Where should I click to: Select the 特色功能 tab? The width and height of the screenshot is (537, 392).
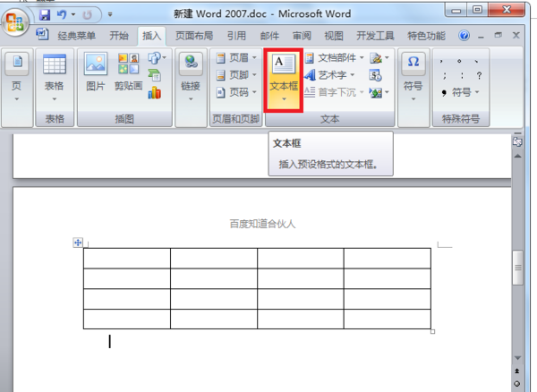point(426,36)
